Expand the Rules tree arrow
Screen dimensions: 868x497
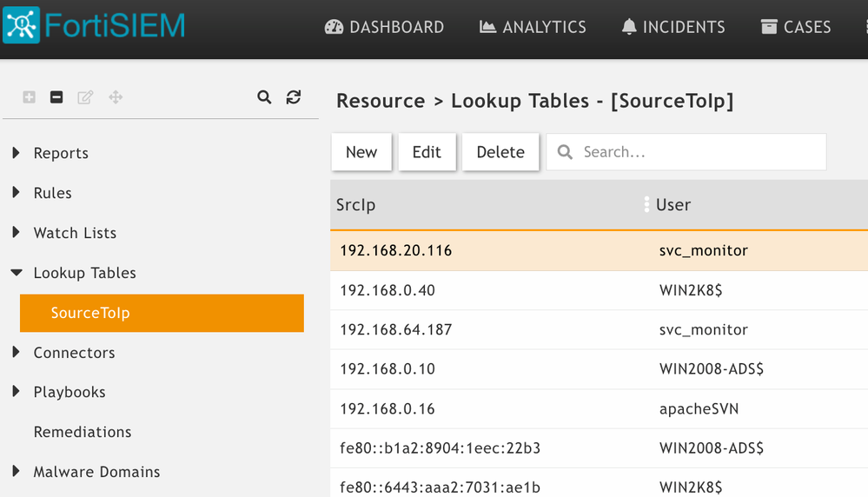pyautogui.click(x=17, y=193)
